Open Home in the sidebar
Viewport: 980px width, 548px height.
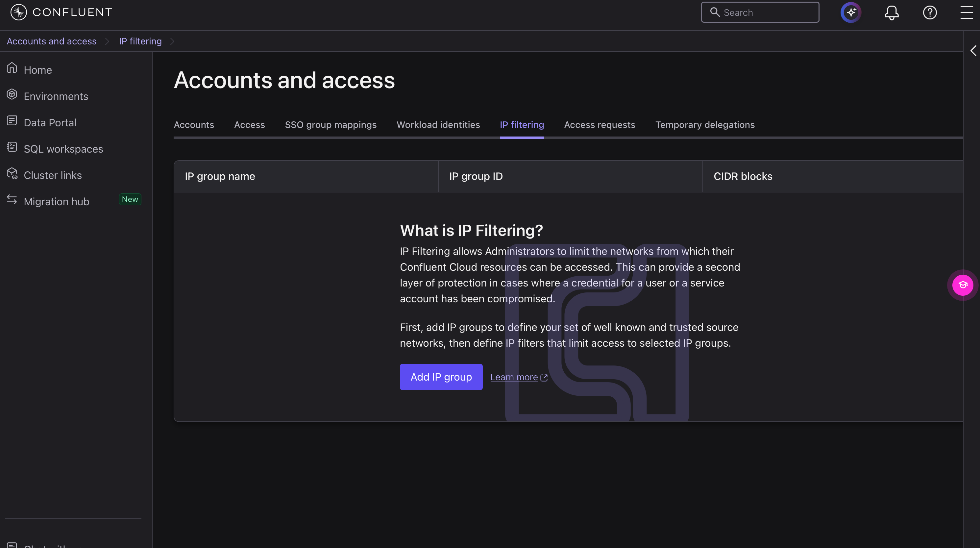(x=38, y=70)
